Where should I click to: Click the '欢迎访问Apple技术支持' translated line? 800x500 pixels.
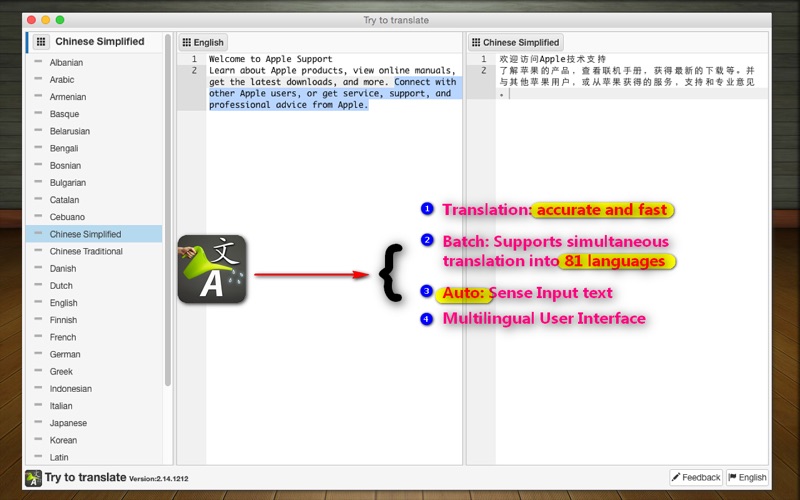(x=553, y=59)
